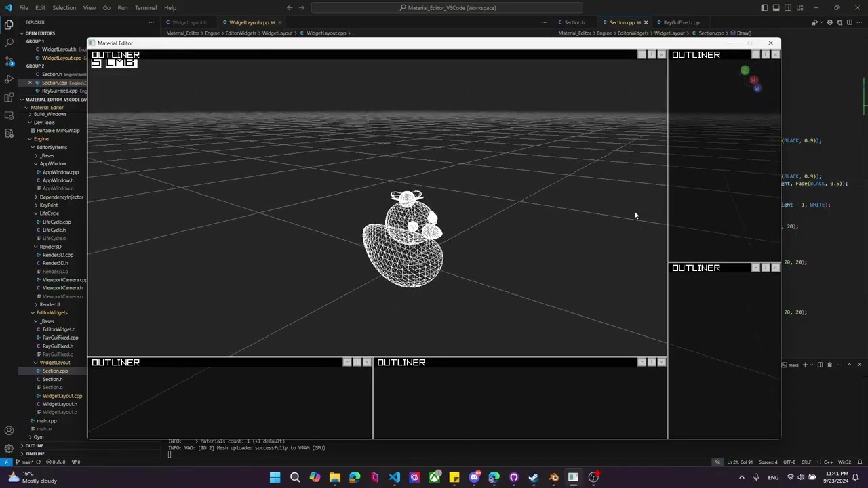Click the dash button in the top-right Outliner panel header
Screen dimensions: 868x488
tap(755, 54)
